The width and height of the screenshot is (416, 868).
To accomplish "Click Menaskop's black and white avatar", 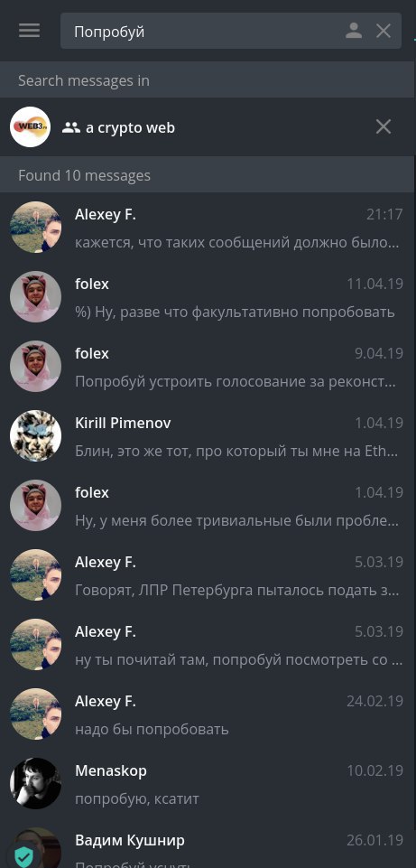I will [35, 783].
